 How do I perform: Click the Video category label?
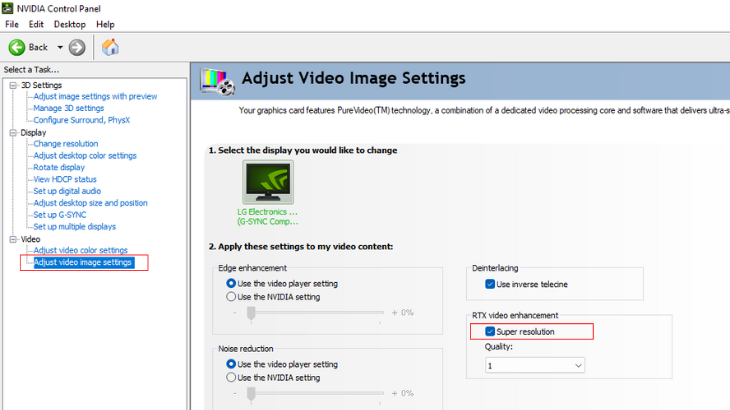(x=30, y=239)
